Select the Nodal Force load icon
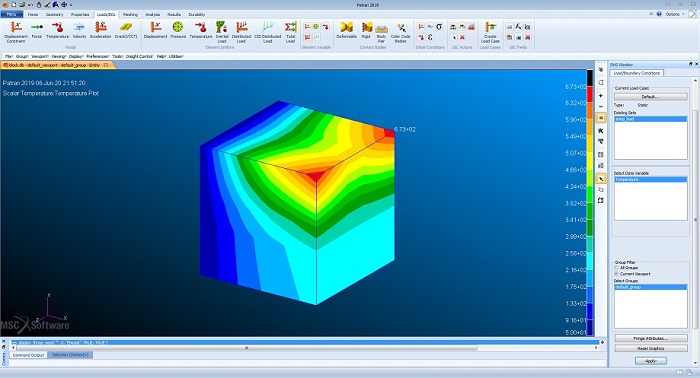The image size is (700, 378). pyautogui.click(x=37, y=30)
